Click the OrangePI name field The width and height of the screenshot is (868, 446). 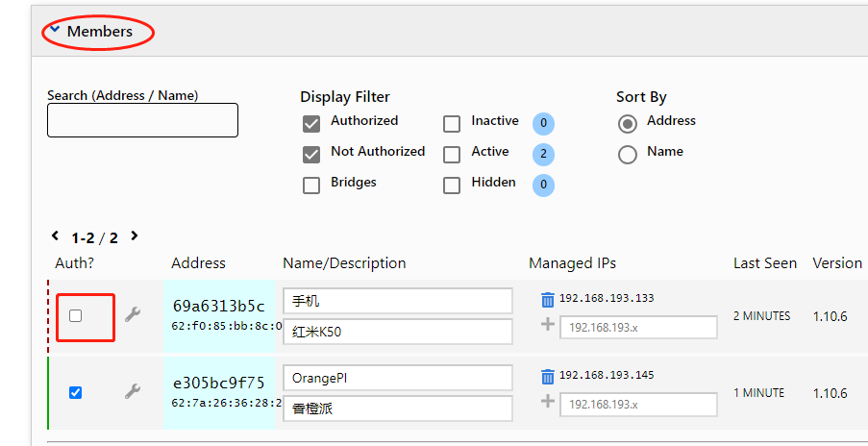coord(398,378)
